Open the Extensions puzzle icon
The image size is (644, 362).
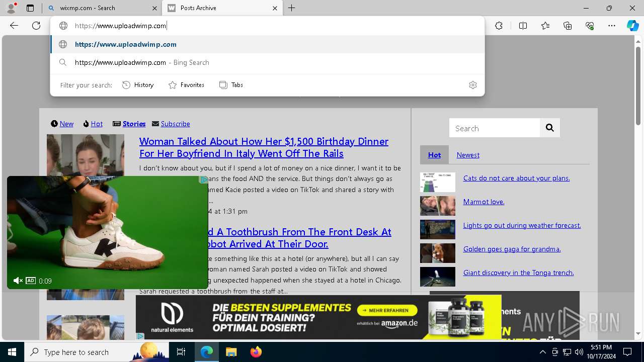pos(499,26)
